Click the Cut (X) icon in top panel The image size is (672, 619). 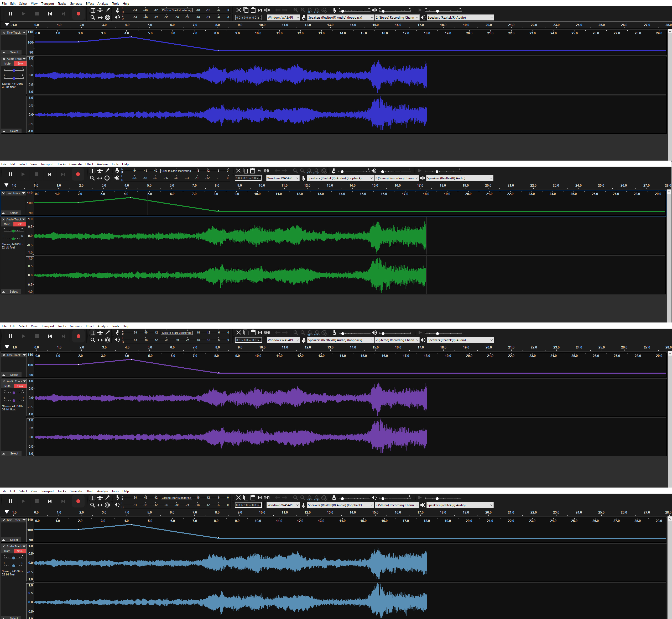pos(239,10)
